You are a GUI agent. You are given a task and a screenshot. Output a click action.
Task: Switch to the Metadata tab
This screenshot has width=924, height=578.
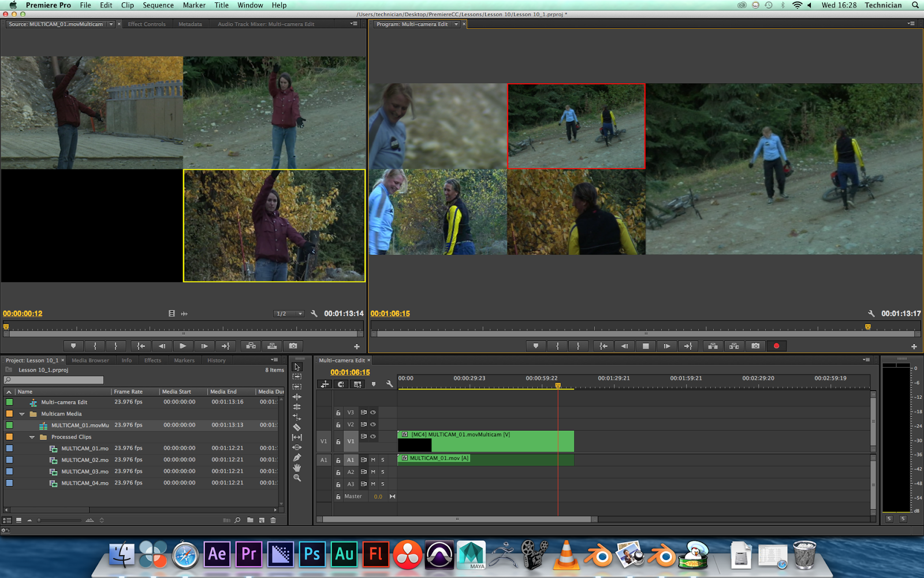tap(190, 24)
